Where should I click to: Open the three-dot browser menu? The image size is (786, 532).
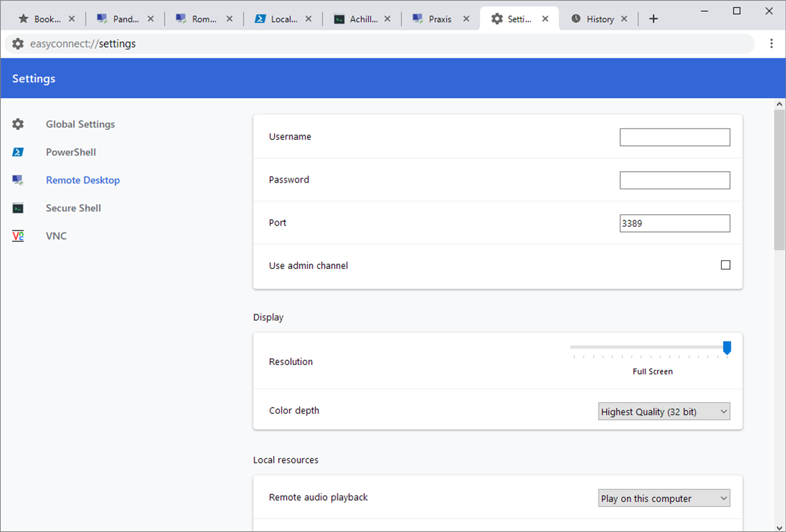click(x=772, y=43)
